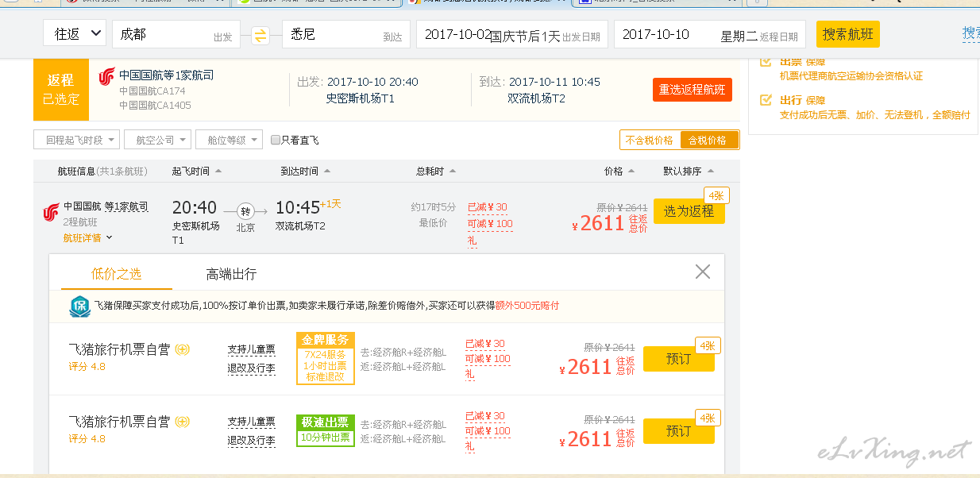Open 退改及行李 in 极速出票 row
The height and width of the screenshot is (478, 980).
click(251, 440)
